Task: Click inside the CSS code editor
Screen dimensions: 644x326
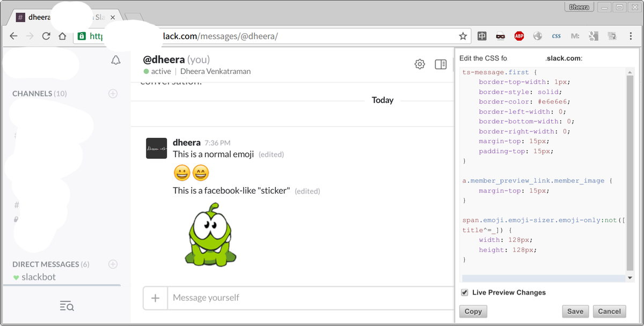Action: pos(543,171)
